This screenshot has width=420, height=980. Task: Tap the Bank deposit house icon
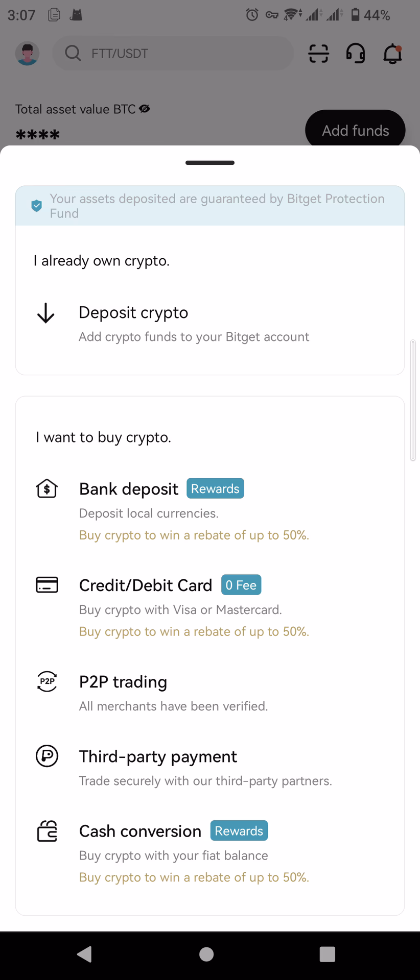point(46,489)
